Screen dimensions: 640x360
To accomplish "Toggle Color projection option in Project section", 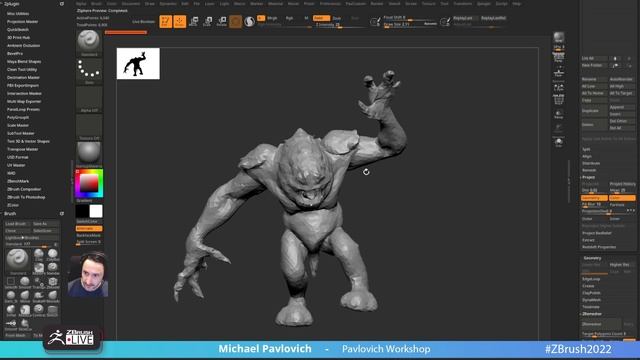I will tap(622, 198).
